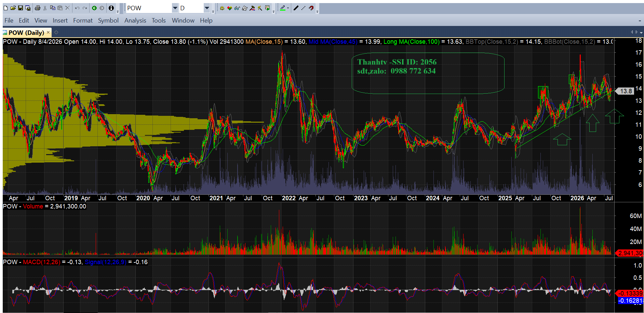Screen dimensions: 644x313
Task: Click the D interval input field
Action: pyautogui.click(x=191, y=8)
